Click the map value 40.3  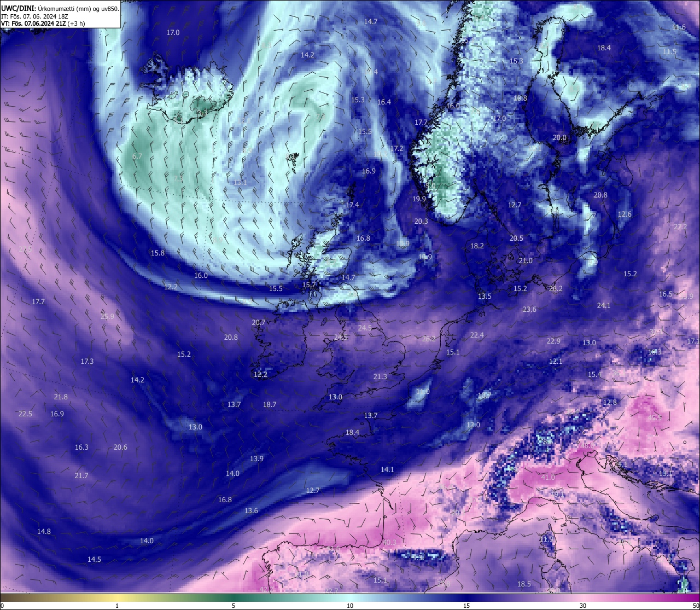[x=389, y=542]
